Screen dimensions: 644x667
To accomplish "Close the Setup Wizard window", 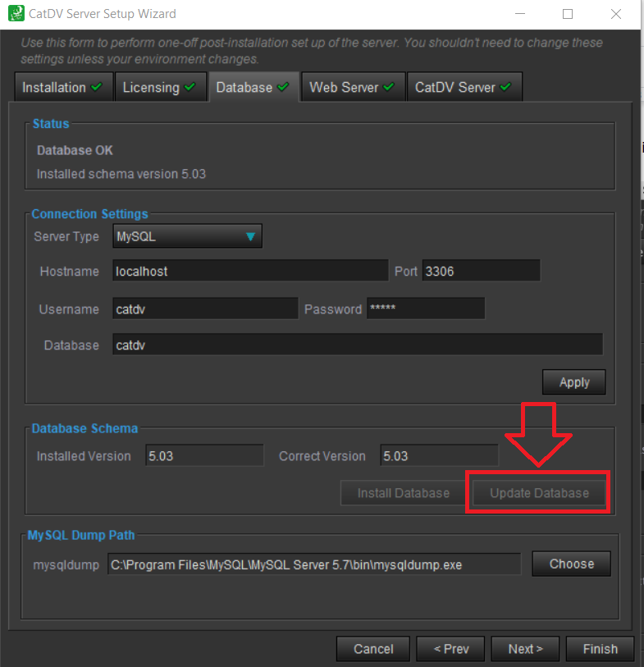I will (x=615, y=14).
